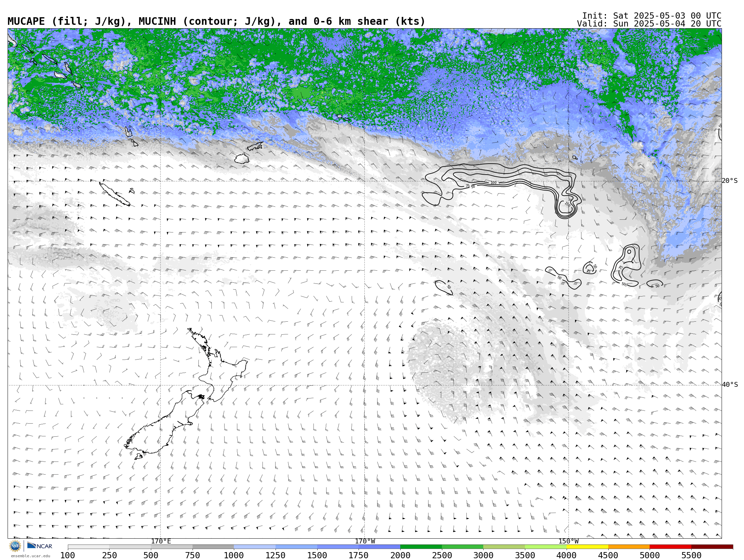Click the gray 250-500 colorbar swatch
The image size is (744, 560).
[130, 547]
